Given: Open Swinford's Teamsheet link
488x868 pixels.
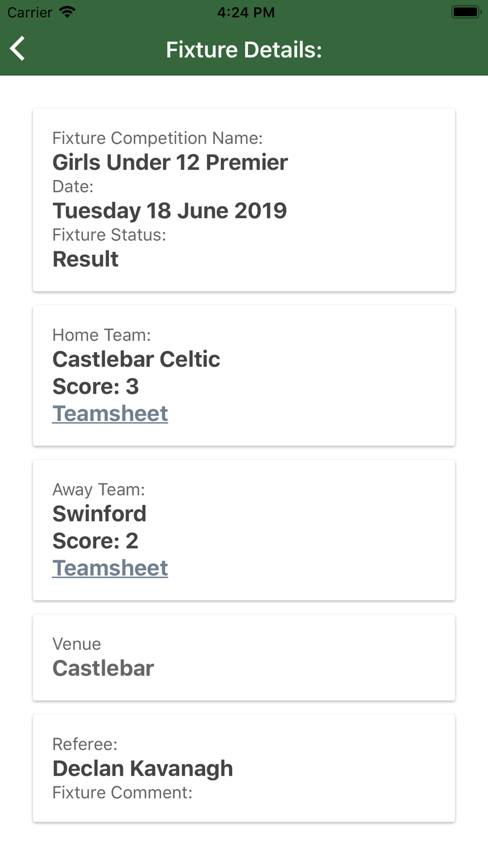Looking at the screenshot, I should (x=110, y=568).
